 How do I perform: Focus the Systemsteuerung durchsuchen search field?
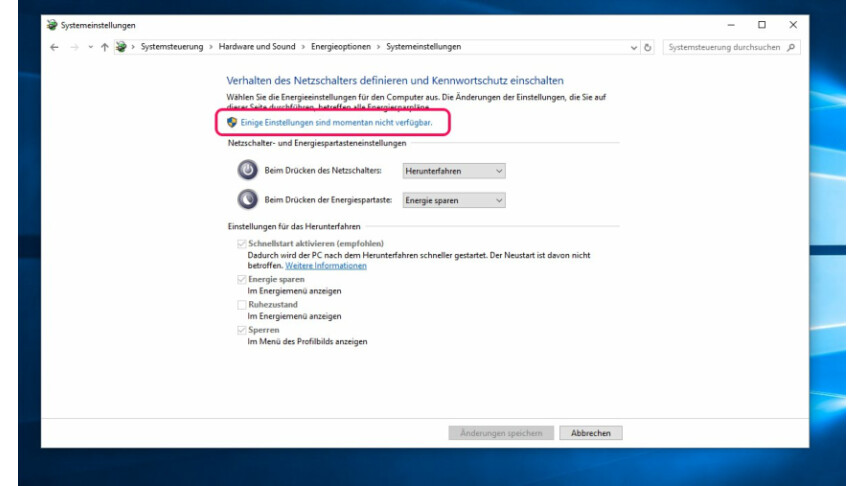pyautogui.click(x=731, y=47)
